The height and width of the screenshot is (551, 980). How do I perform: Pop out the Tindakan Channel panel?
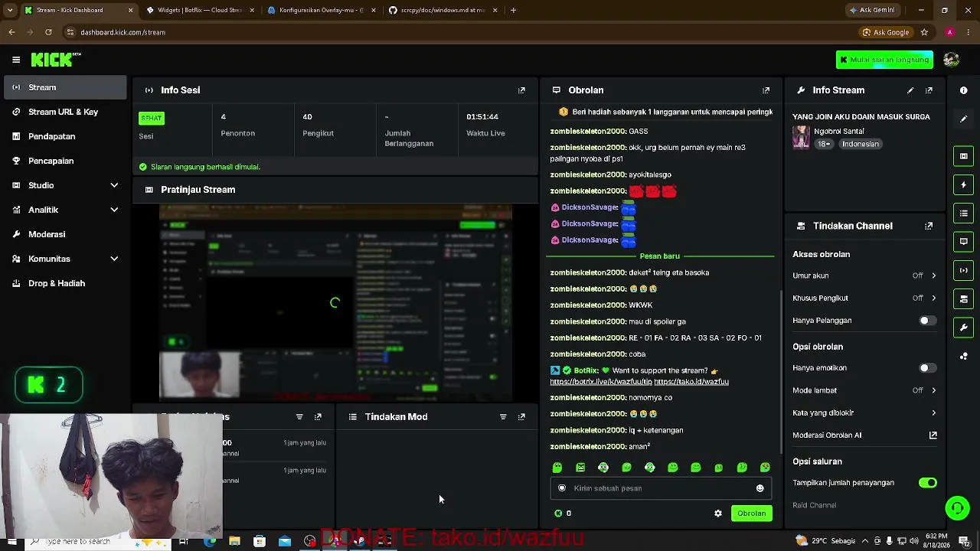pos(929,227)
